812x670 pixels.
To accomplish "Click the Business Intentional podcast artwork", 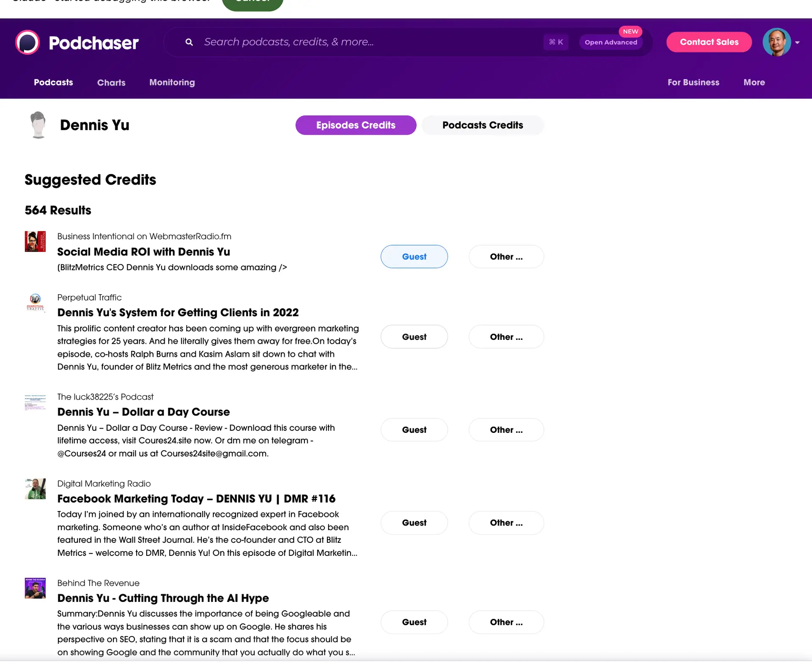I will 35,241.
